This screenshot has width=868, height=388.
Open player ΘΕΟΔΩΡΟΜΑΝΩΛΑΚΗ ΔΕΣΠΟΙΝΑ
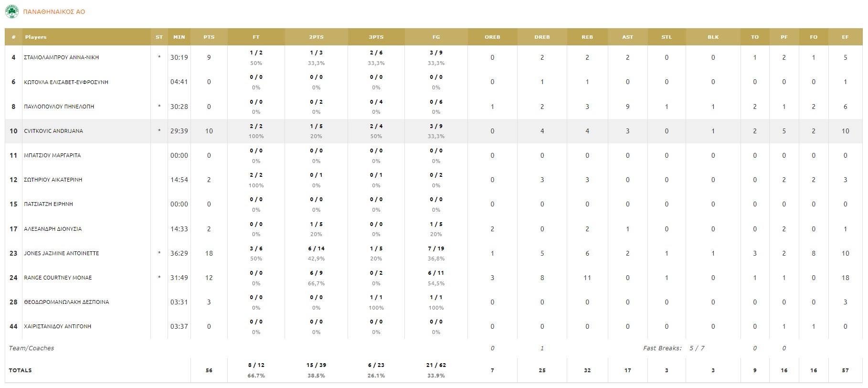[x=66, y=302]
